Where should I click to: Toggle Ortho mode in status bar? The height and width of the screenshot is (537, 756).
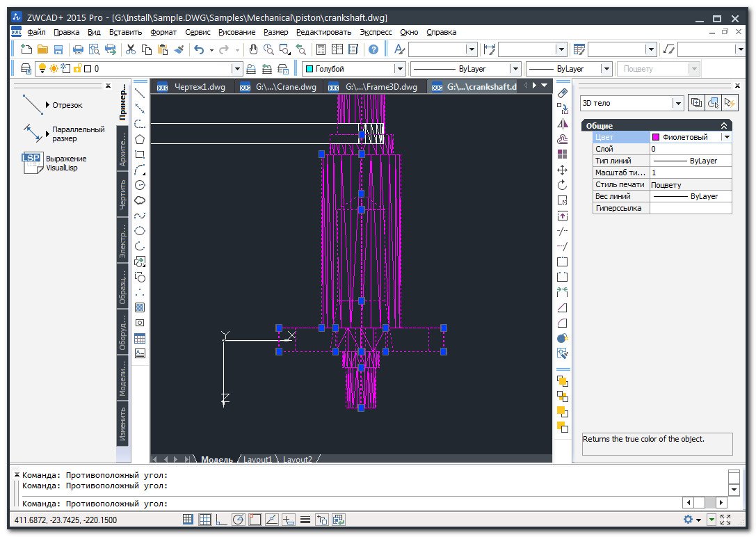221,520
